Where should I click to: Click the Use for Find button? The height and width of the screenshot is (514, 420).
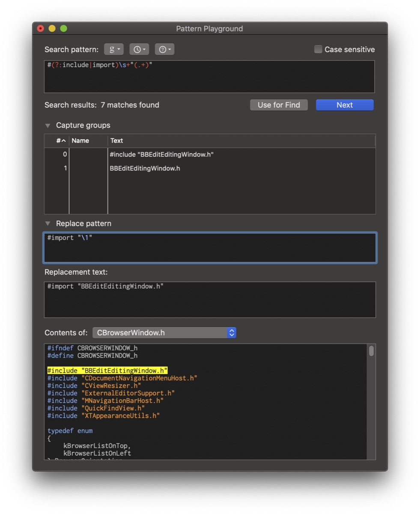(279, 105)
